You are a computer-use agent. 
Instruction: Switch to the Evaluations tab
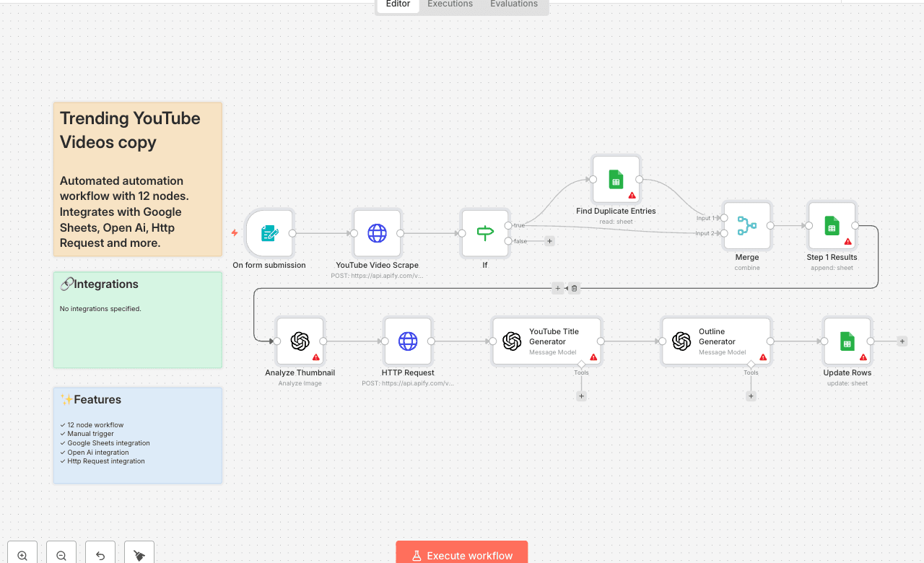(513, 4)
